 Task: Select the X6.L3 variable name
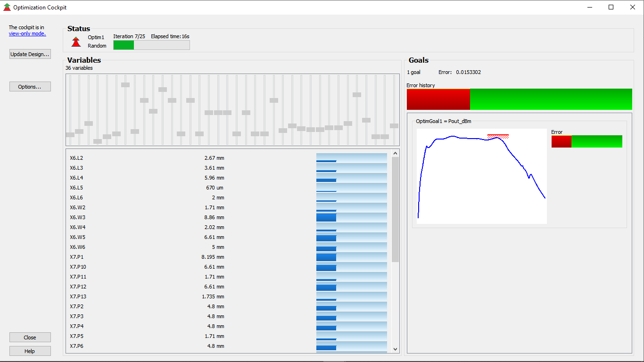76,168
